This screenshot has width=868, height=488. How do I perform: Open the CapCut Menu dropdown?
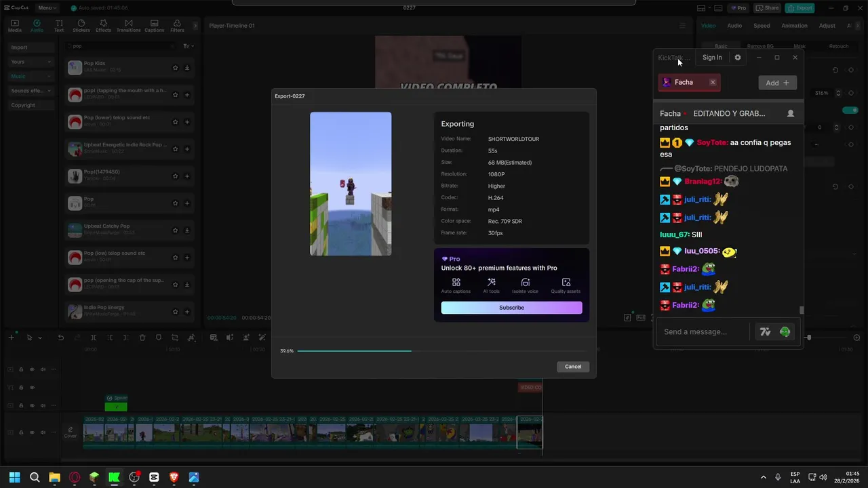47,8
